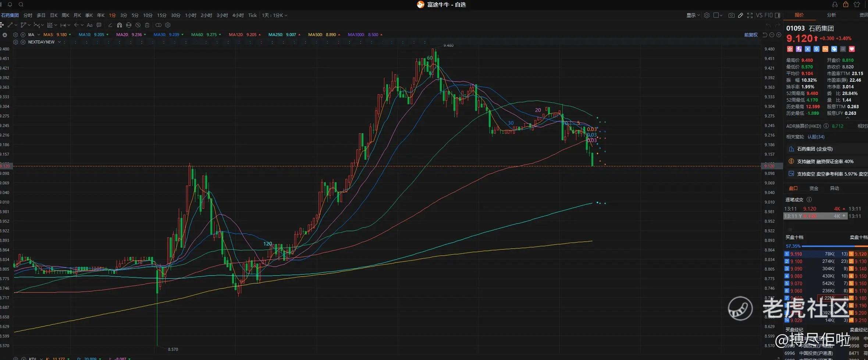Open the search magnifier icon
Screen dimensions: 868x360
(21, 4)
